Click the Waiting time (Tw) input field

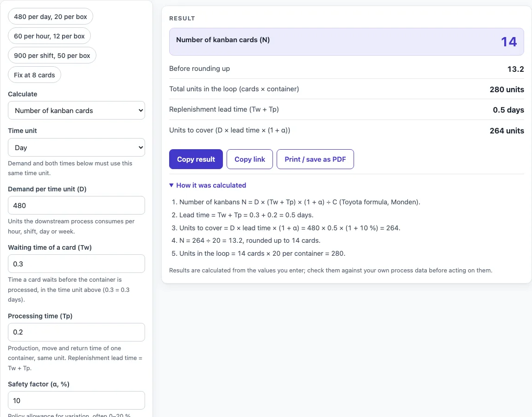click(x=76, y=264)
